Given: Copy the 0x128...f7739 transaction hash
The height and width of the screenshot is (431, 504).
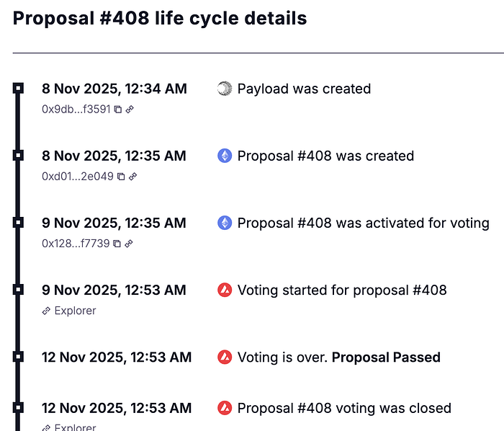Looking at the screenshot, I should point(117,244).
